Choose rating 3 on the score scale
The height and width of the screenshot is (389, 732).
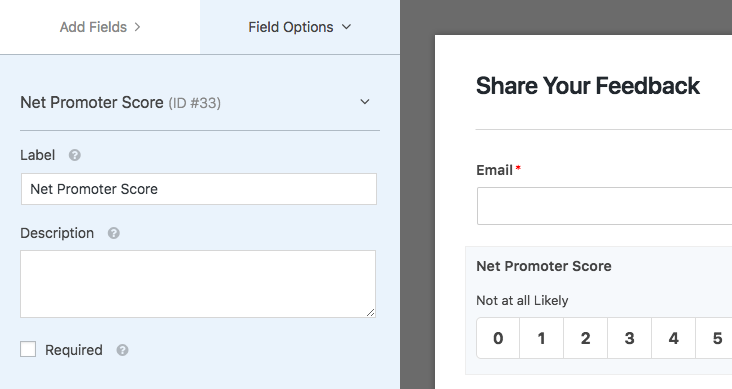pos(629,338)
